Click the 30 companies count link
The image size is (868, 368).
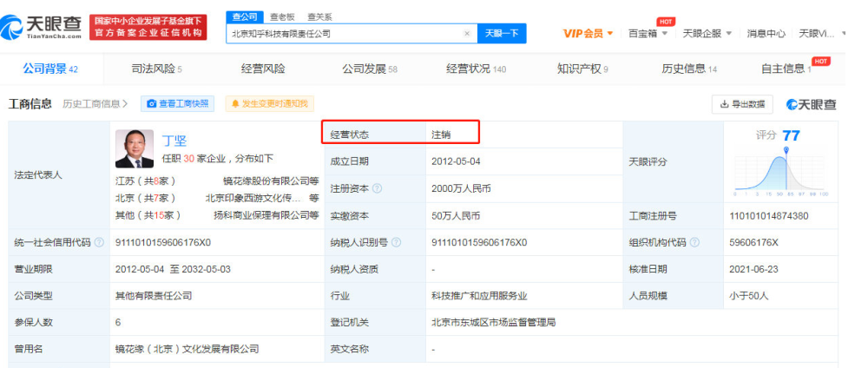click(x=188, y=158)
